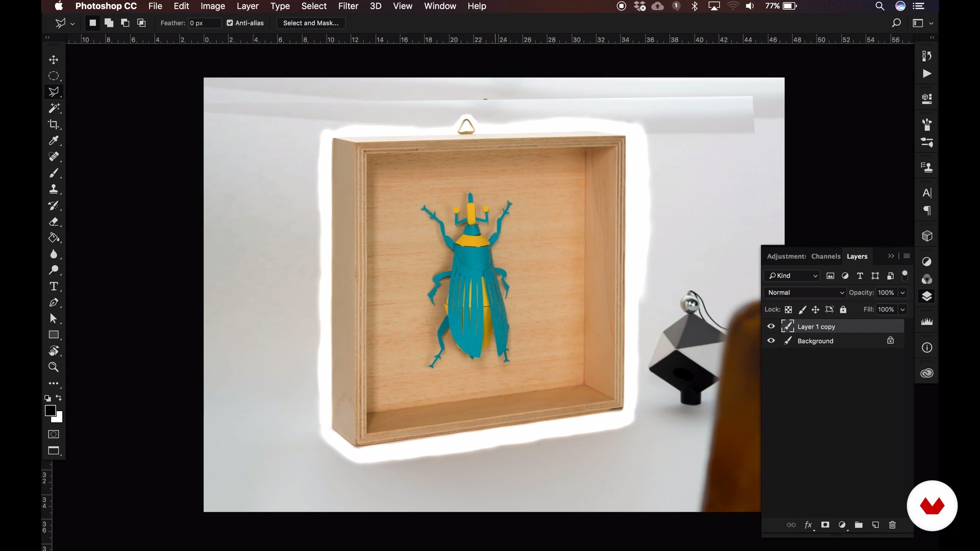This screenshot has width=980, height=551.
Task: Open the Fill slider dropdown arrow
Action: (x=902, y=310)
